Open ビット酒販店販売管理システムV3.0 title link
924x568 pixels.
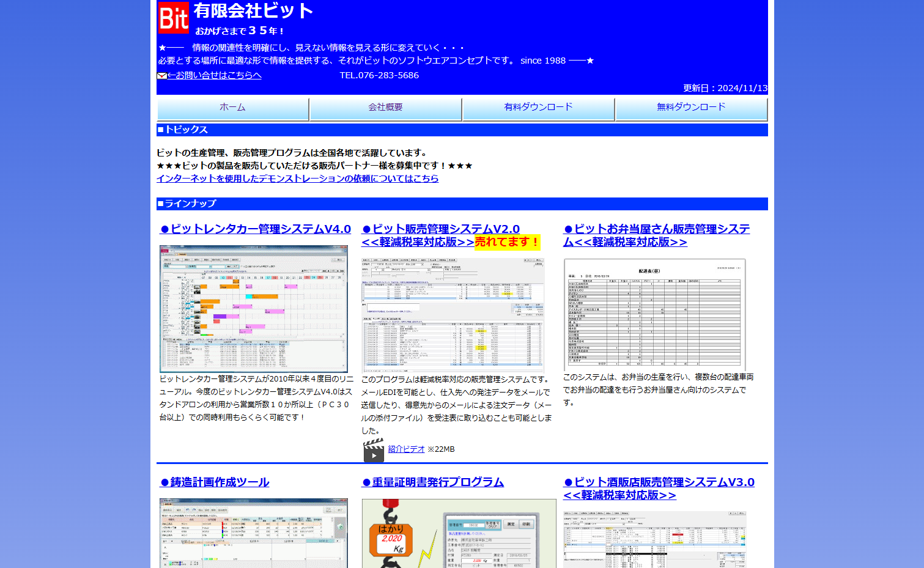[x=659, y=482]
